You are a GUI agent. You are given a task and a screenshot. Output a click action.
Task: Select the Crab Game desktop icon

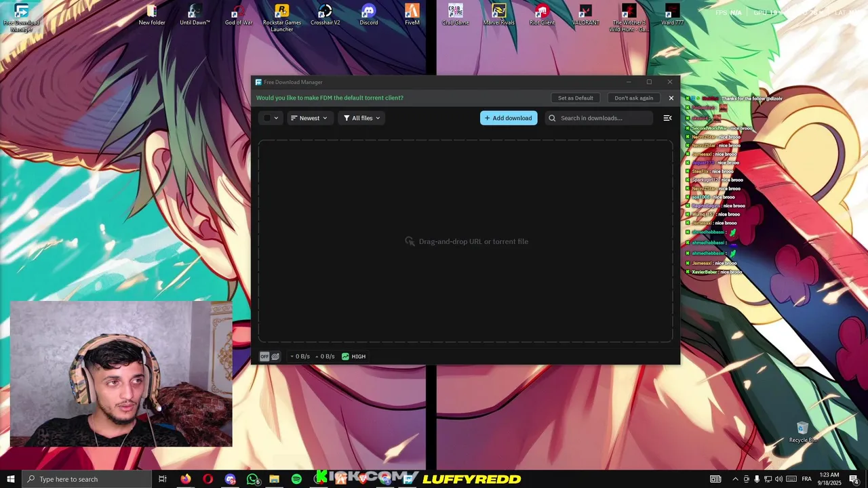(x=456, y=15)
